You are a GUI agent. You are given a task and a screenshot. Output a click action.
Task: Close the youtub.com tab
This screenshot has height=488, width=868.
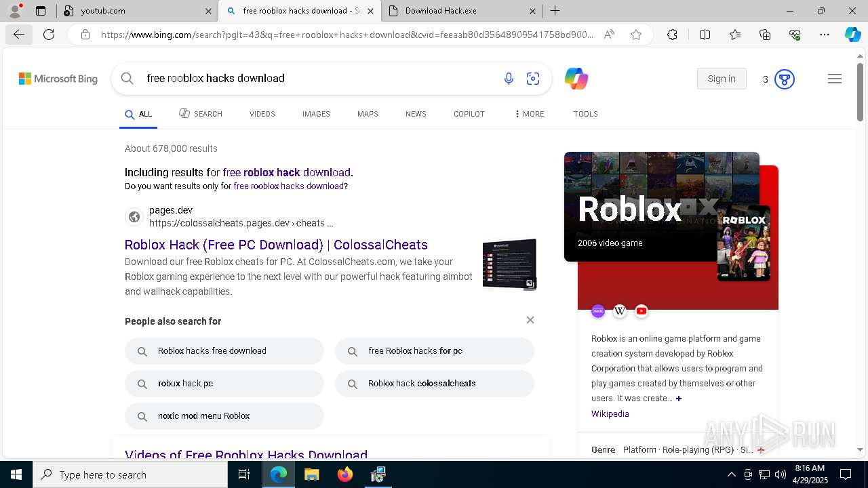208,11
